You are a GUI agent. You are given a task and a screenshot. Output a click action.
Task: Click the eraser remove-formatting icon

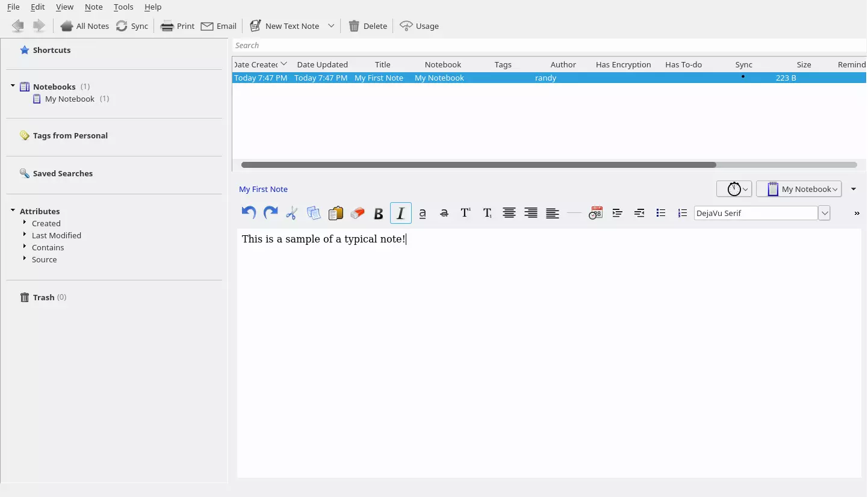coord(357,213)
